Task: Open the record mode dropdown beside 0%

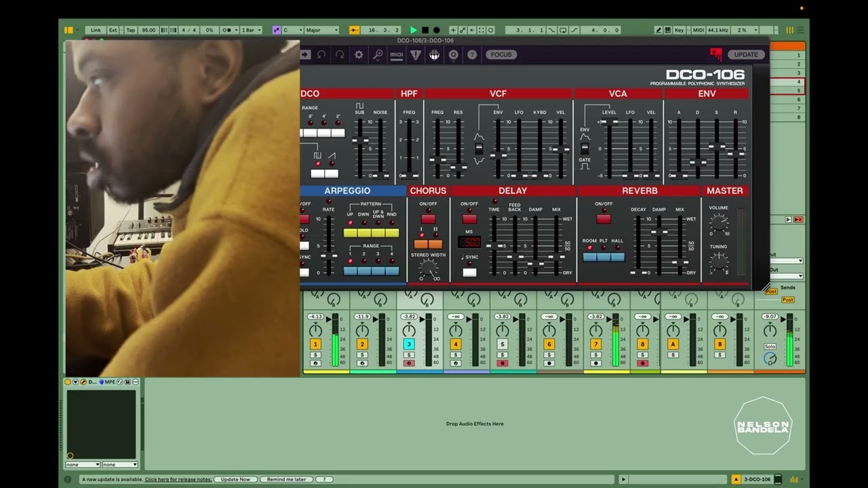Action: 229,30
